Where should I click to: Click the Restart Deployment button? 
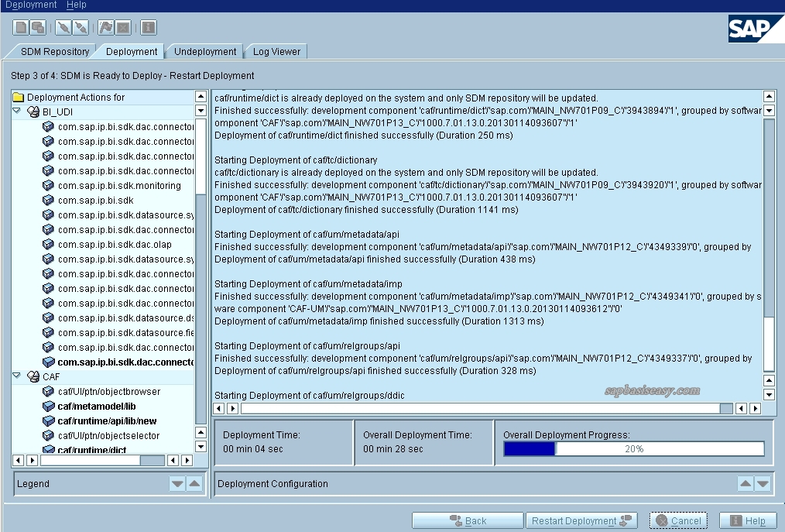point(581,520)
